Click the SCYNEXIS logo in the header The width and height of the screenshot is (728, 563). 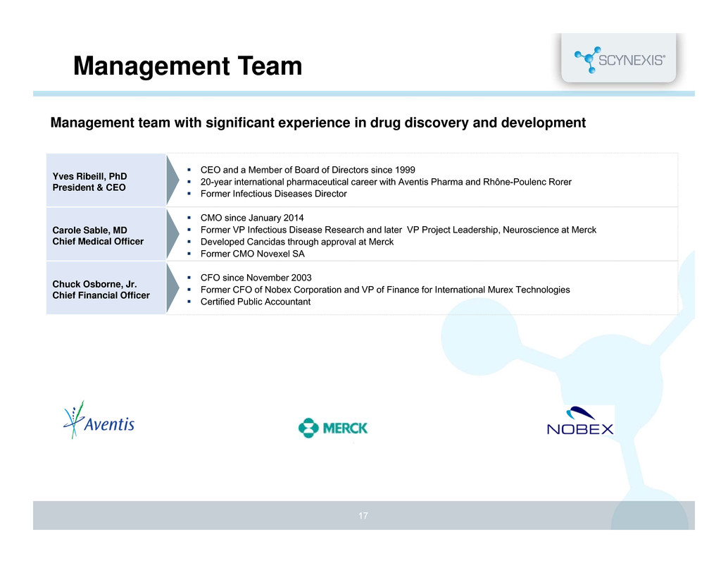coord(619,59)
